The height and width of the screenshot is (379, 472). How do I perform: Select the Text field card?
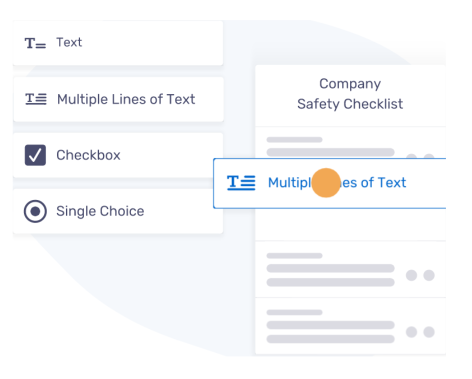coord(118,43)
